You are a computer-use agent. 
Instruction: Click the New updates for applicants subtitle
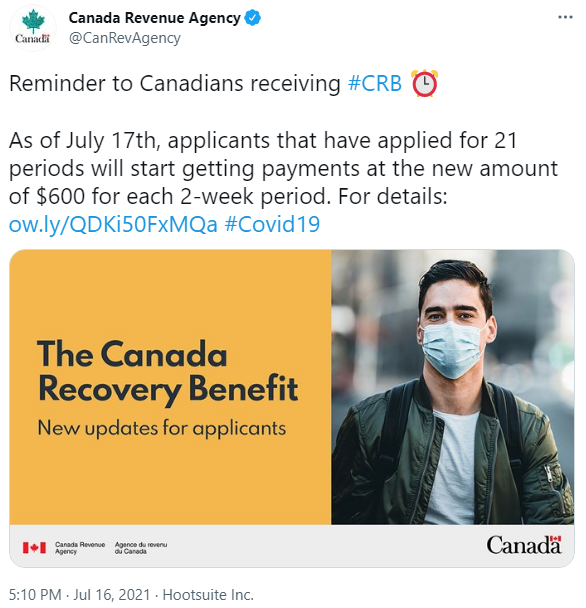click(x=162, y=428)
